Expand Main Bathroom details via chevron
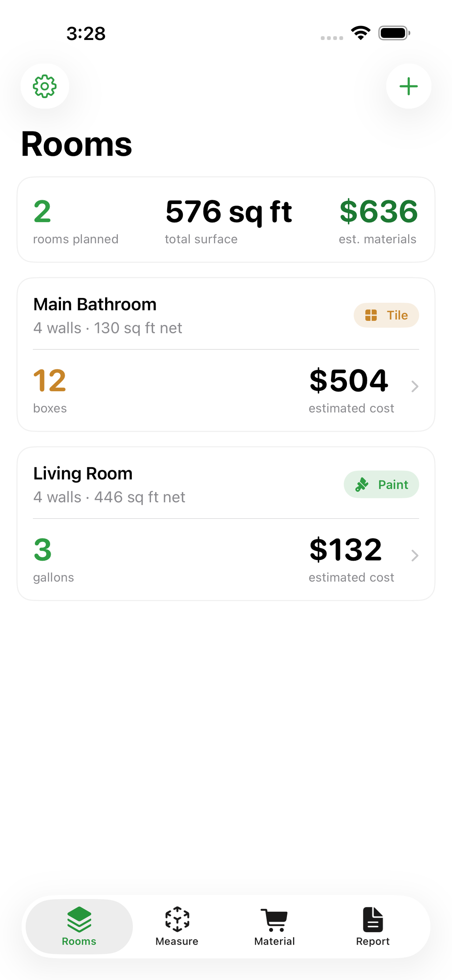The width and height of the screenshot is (452, 980). [x=415, y=387]
